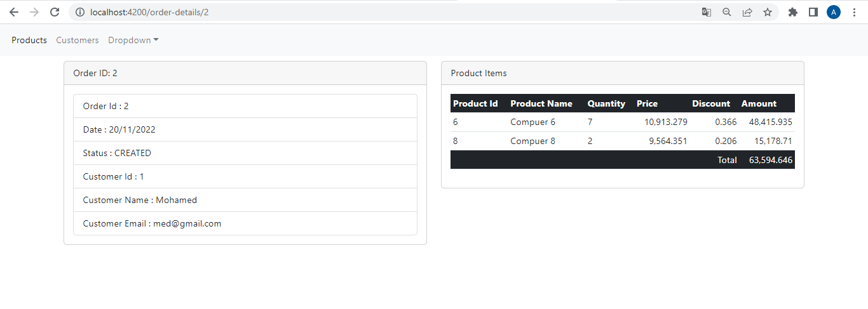Select the Compuer 6 product row

[532, 122]
